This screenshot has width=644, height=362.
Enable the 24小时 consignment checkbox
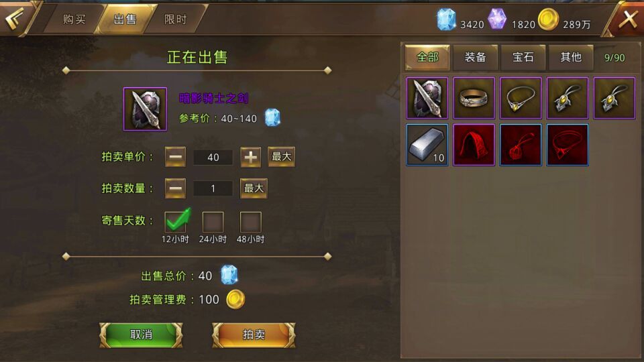(x=213, y=222)
